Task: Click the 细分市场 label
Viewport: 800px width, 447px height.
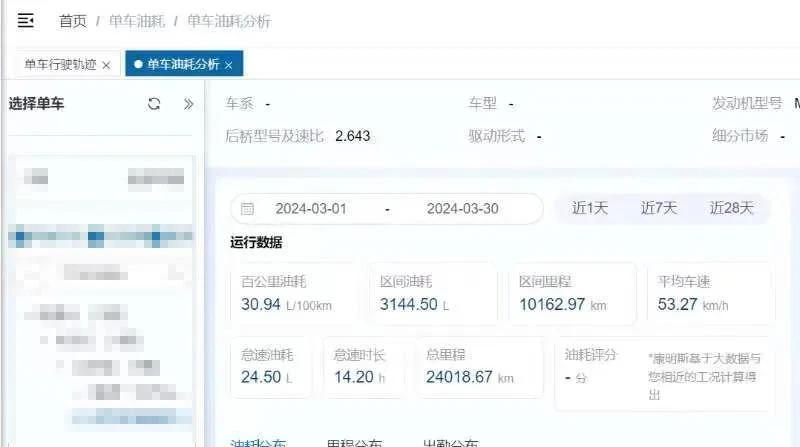Action: point(740,136)
